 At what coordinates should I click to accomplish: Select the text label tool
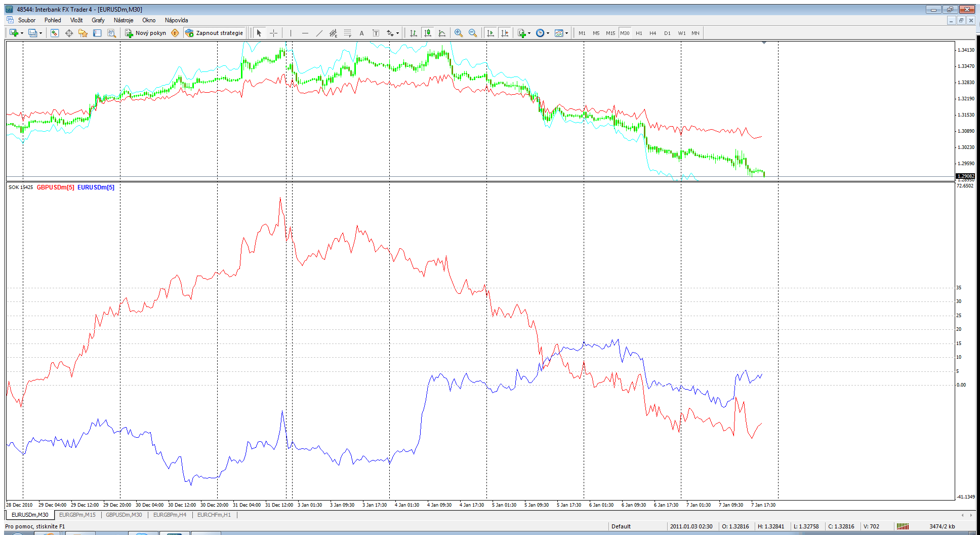[x=361, y=33]
